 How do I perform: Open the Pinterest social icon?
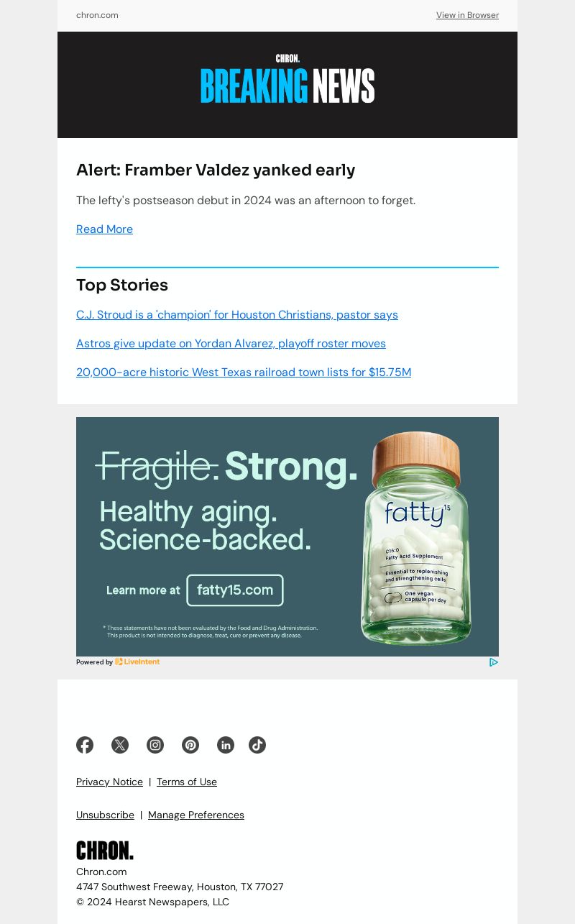tap(190, 745)
